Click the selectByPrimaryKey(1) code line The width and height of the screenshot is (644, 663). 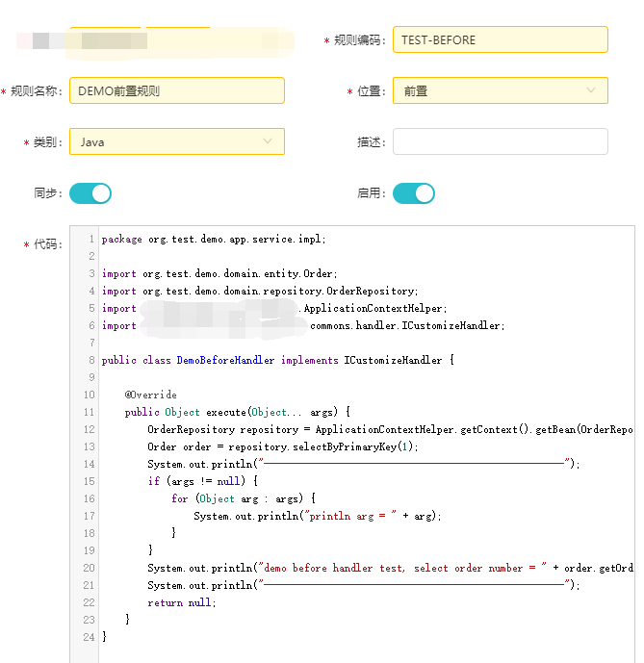(283, 446)
